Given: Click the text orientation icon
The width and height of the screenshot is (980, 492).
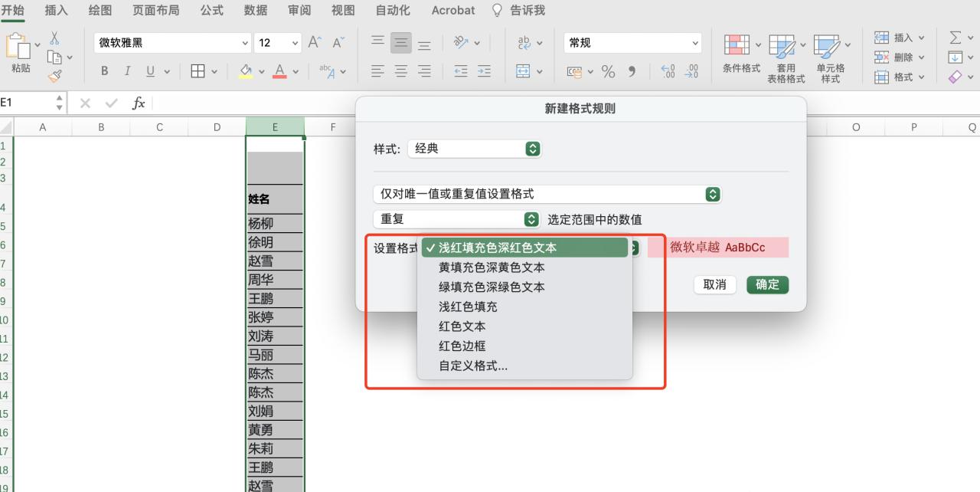Looking at the screenshot, I should click(461, 43).
